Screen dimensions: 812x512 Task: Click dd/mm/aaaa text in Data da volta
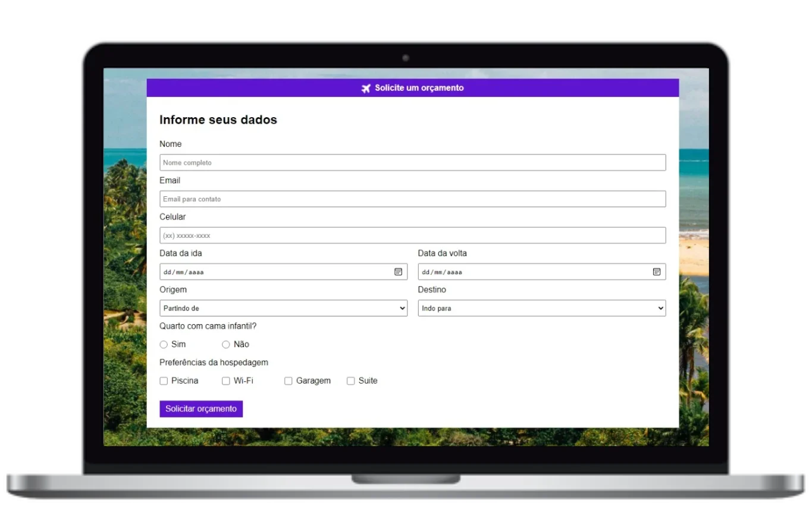(442, 272)
